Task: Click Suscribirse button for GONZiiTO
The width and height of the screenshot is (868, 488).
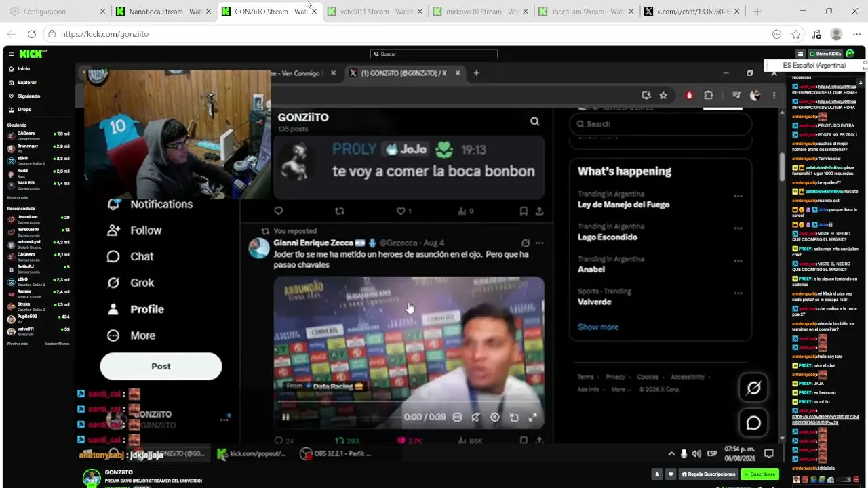Action: click(x=759, y=474)
